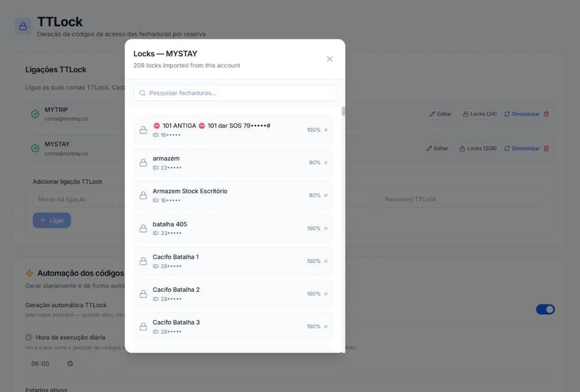Select the Armazem Stock Escritório lock name
Screen dimensions: 580x392
pyautogui.click(x=190, y=191)
